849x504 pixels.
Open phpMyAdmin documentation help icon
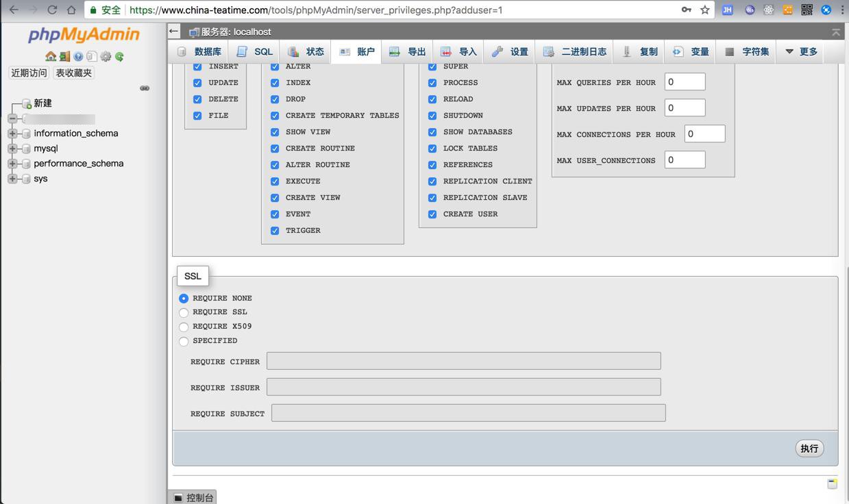(78, 57)
